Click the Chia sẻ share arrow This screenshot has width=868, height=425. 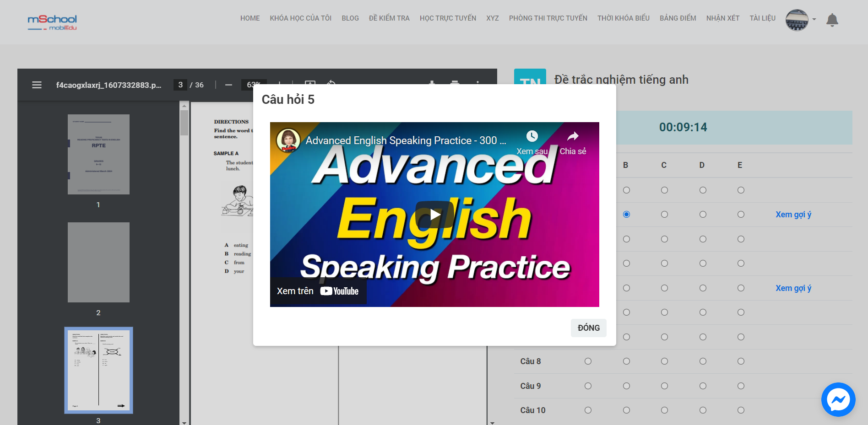(573, 136)
